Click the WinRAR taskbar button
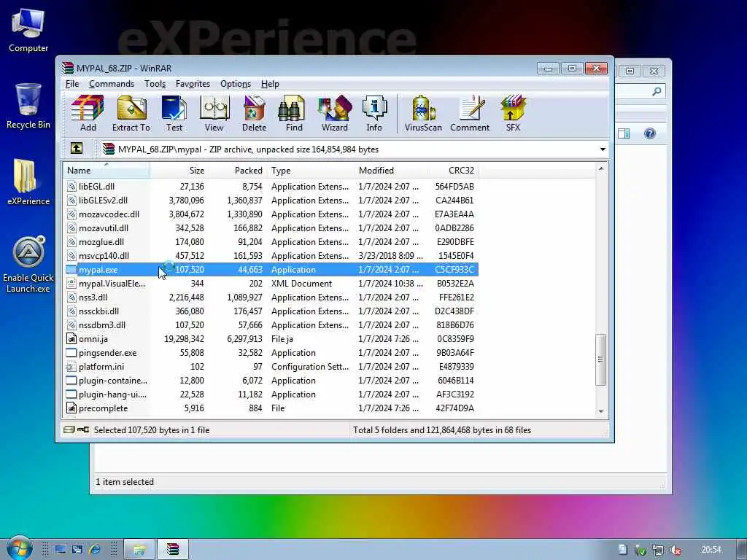Viewport: 747px width, 560px height. coord(173,550)
